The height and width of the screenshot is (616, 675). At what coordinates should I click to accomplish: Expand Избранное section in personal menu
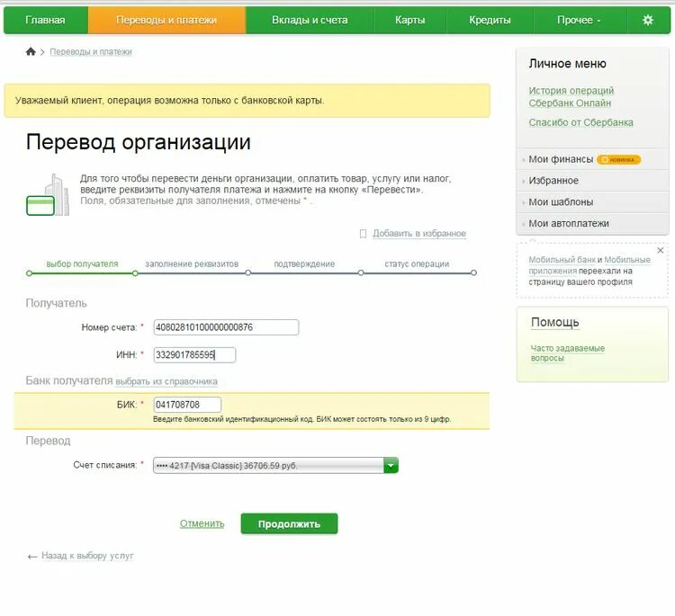592,181
